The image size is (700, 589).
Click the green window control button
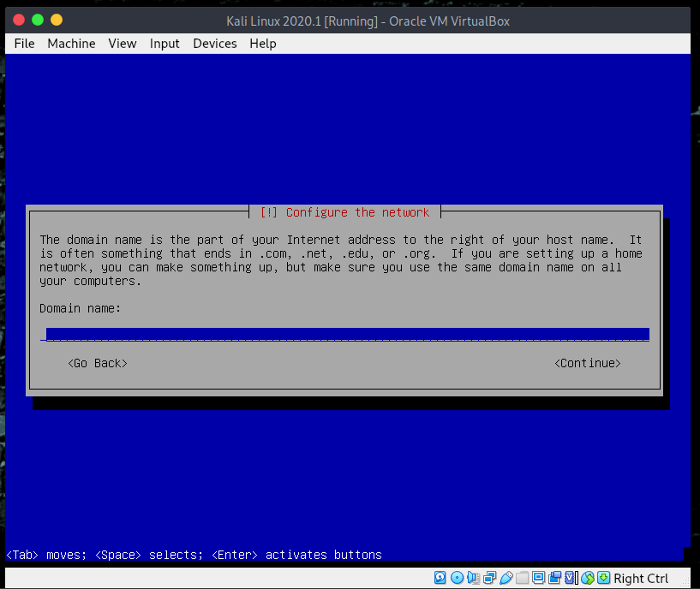38,20
